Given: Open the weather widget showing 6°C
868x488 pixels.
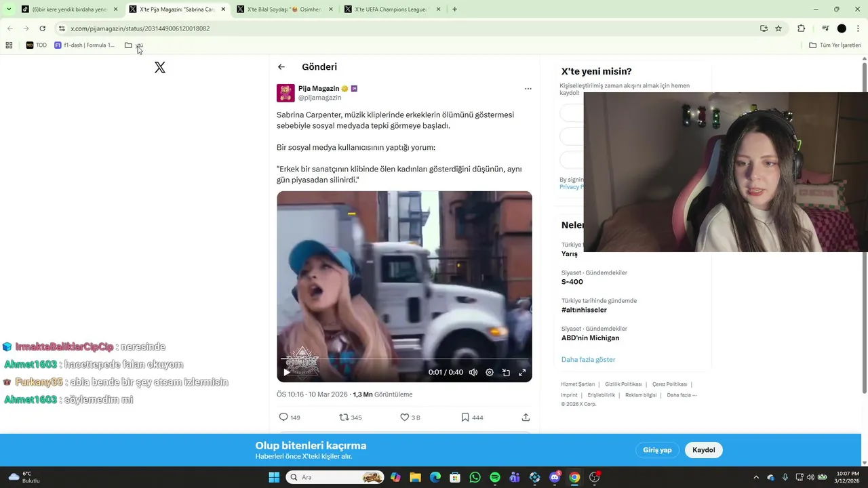Looking at the screenshot, I should coord(24,477).
